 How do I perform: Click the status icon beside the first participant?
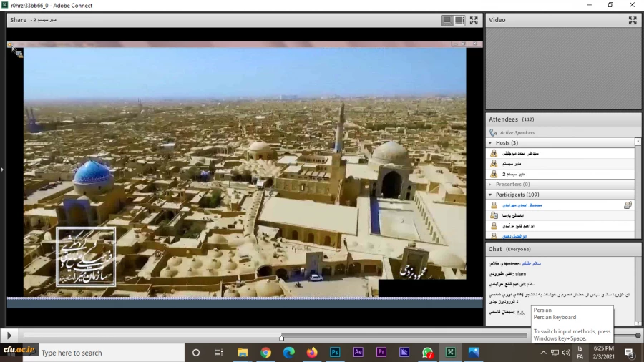tap(628, 205)
